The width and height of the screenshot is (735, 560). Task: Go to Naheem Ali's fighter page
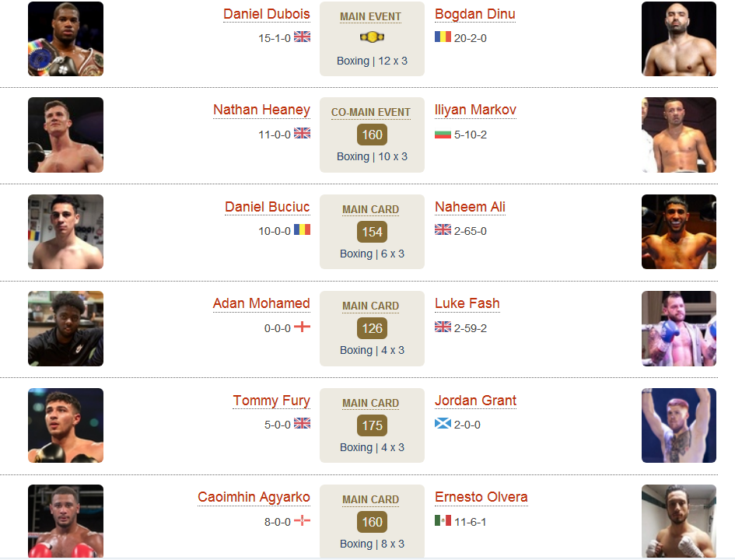(470, 207)
